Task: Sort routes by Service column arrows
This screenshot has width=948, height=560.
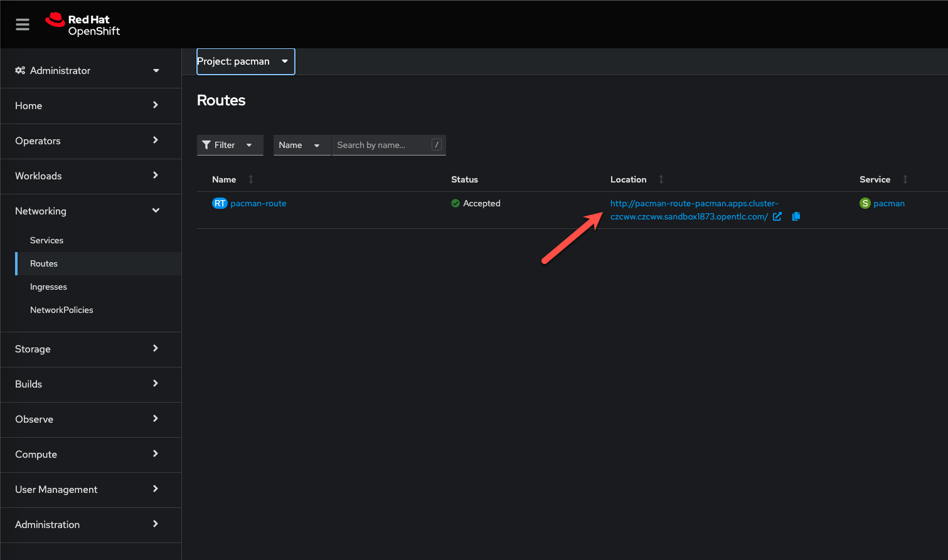Action: tap(905, 179)
